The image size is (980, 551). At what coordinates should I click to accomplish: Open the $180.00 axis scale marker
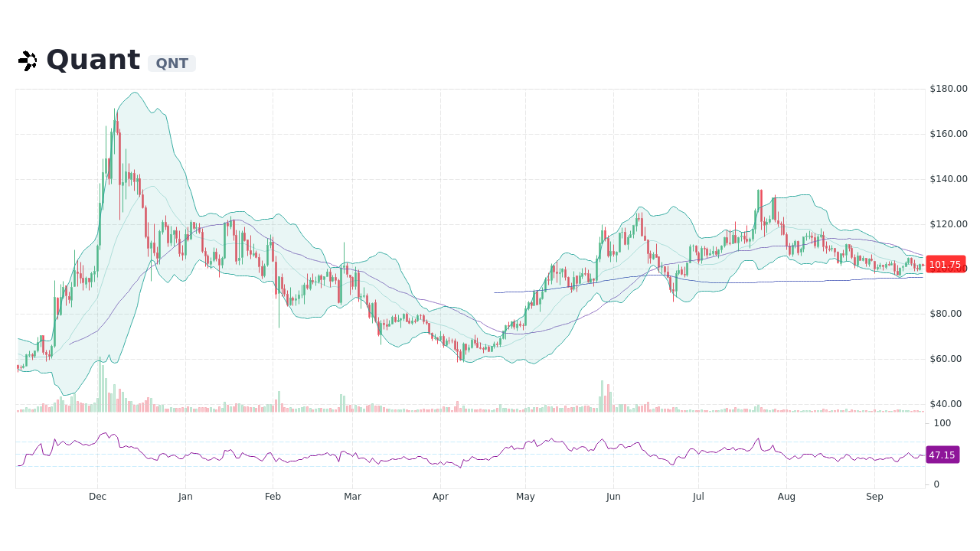[x=947, y=89]
